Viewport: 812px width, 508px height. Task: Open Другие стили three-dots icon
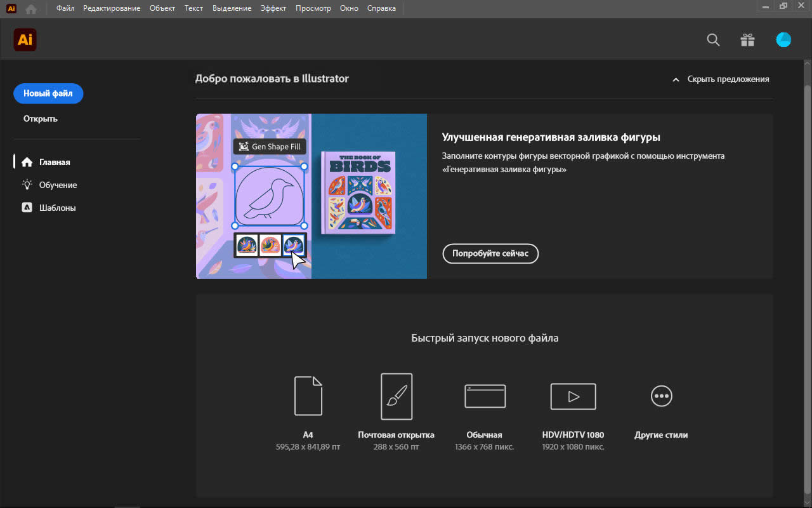click(x=661, y=396)
